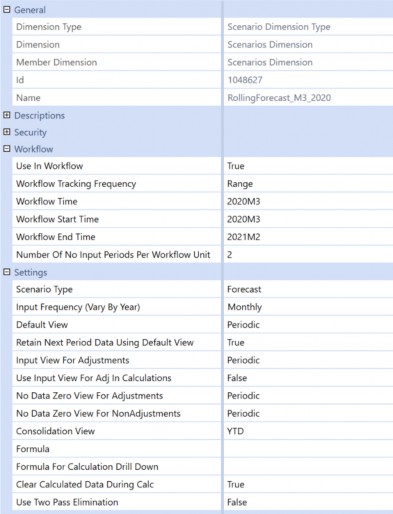This screenshot has height=514, width=393.
Task: Select Formula For Calculation Drill Down label
Action: tap(87, 467)
